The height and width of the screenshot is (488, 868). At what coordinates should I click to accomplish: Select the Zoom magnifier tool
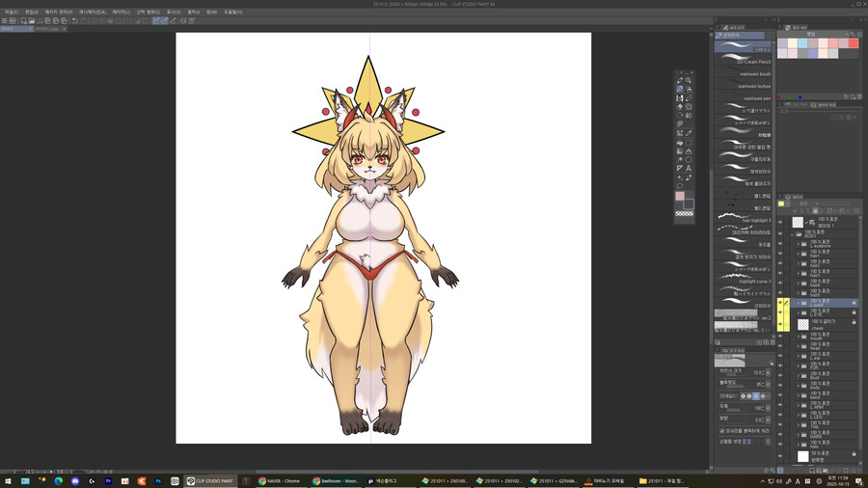pos(689,80)
